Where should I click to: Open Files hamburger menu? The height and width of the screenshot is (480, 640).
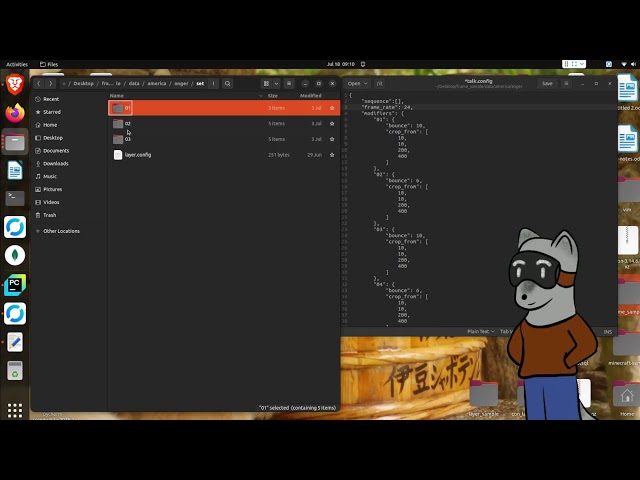coord(289,83)
